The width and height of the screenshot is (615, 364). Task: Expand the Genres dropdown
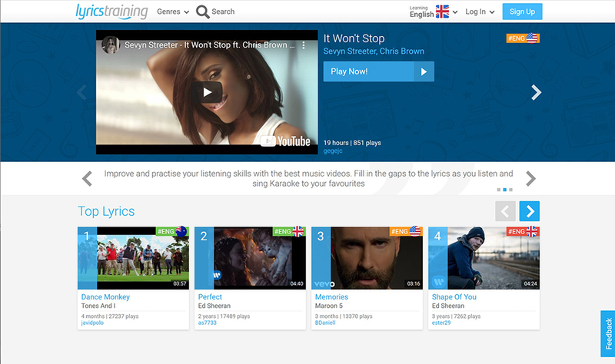coord(173,12)
